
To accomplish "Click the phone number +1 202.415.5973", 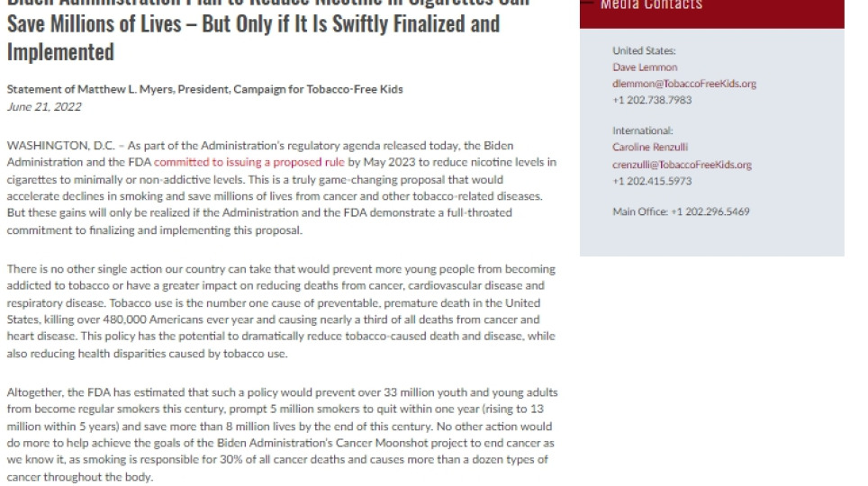I will point(652,181).
